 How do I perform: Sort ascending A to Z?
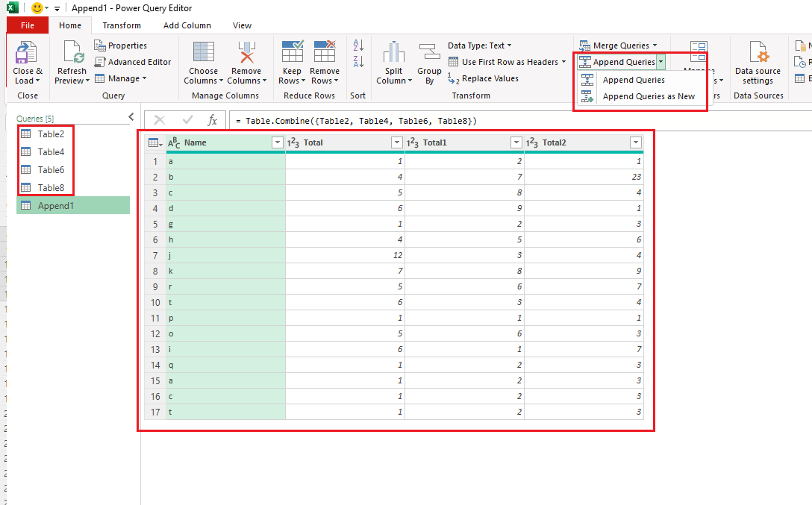[358, 45]
